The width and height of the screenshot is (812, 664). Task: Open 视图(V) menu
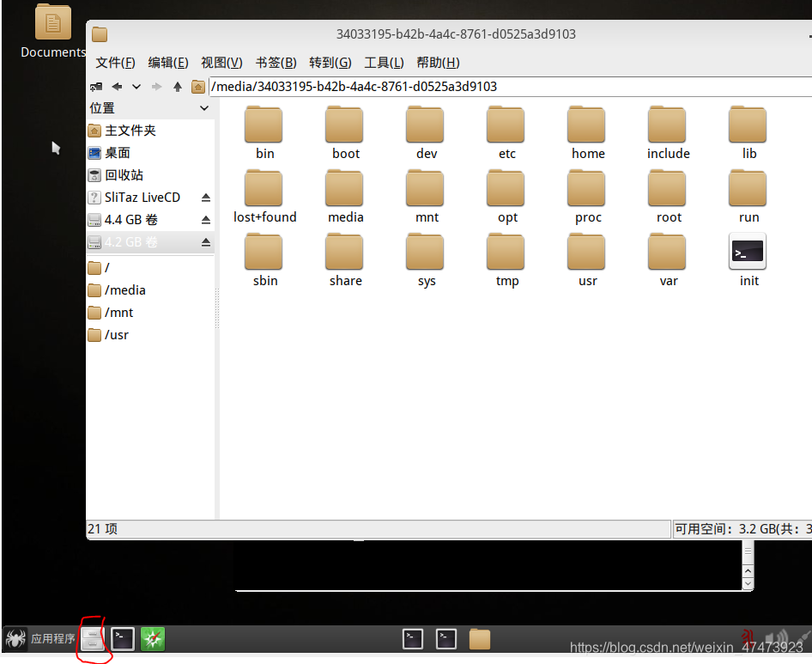[221, 63]
